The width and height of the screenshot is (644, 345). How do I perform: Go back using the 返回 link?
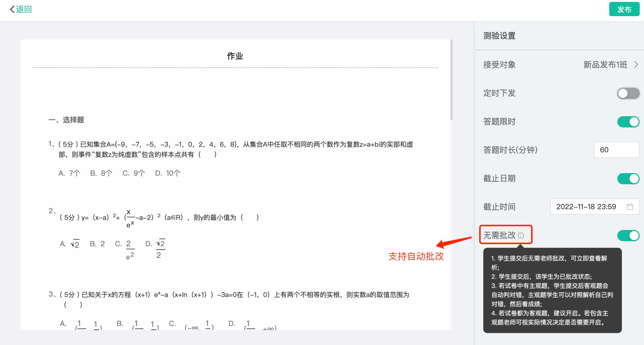[24, 9]
